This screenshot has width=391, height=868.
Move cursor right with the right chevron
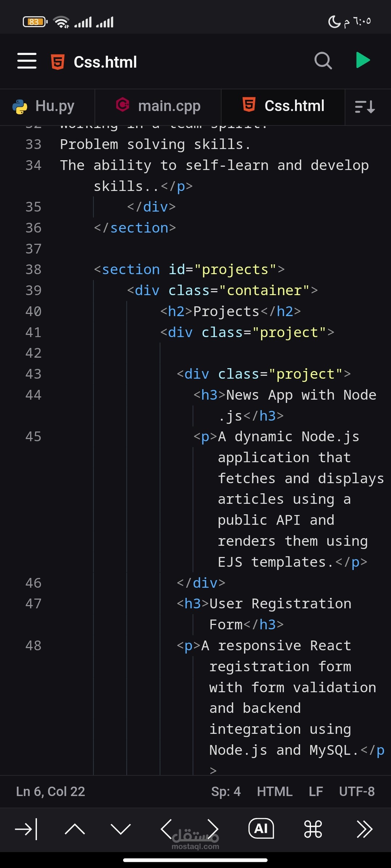point(213,829)
